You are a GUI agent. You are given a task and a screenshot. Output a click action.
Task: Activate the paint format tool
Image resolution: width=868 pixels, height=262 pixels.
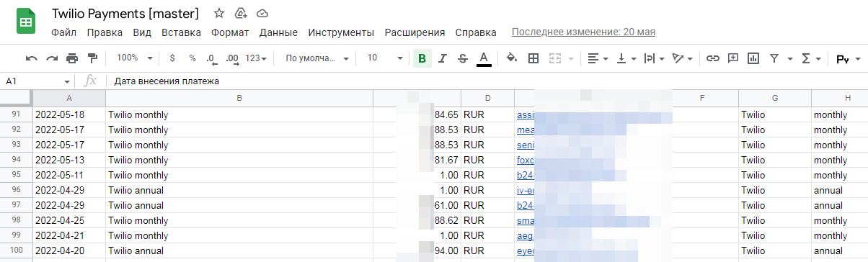(x=92, y=58)
